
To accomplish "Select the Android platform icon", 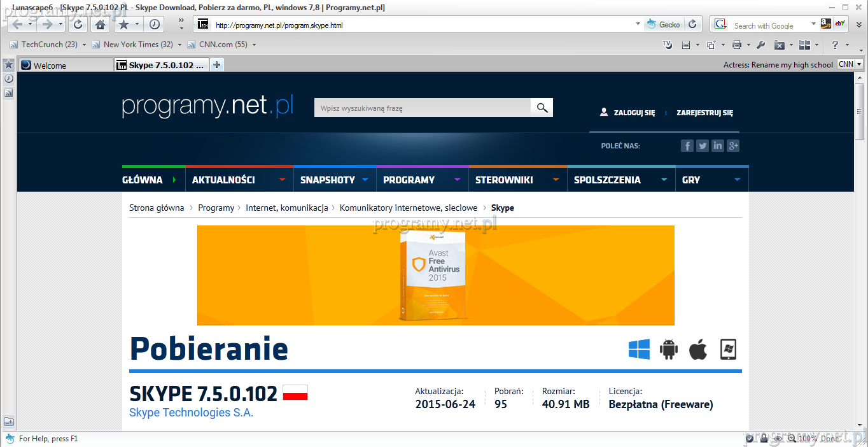I will click(x=669, y=350).
